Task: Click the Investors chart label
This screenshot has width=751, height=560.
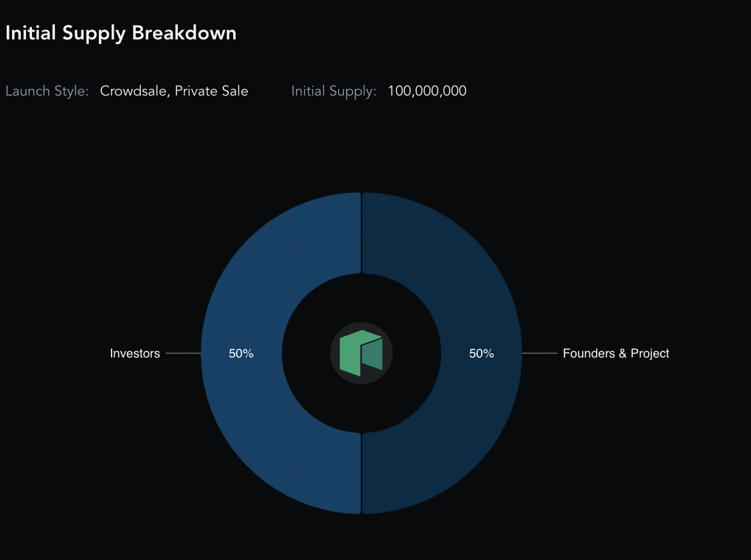Action: pos(134,353)
